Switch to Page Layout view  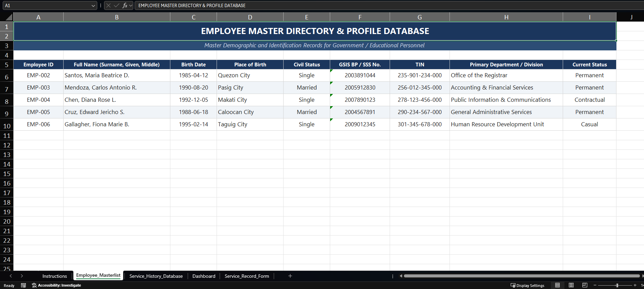571,285
